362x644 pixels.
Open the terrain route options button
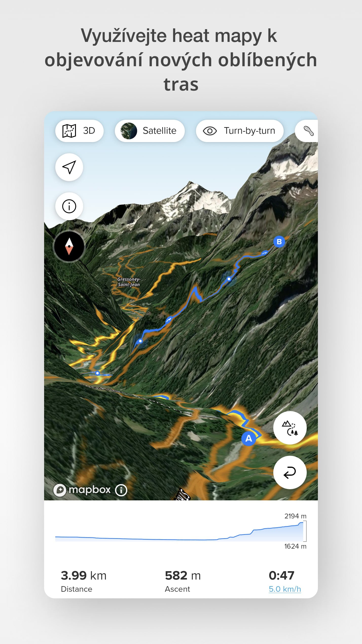(x=290, y=428)
